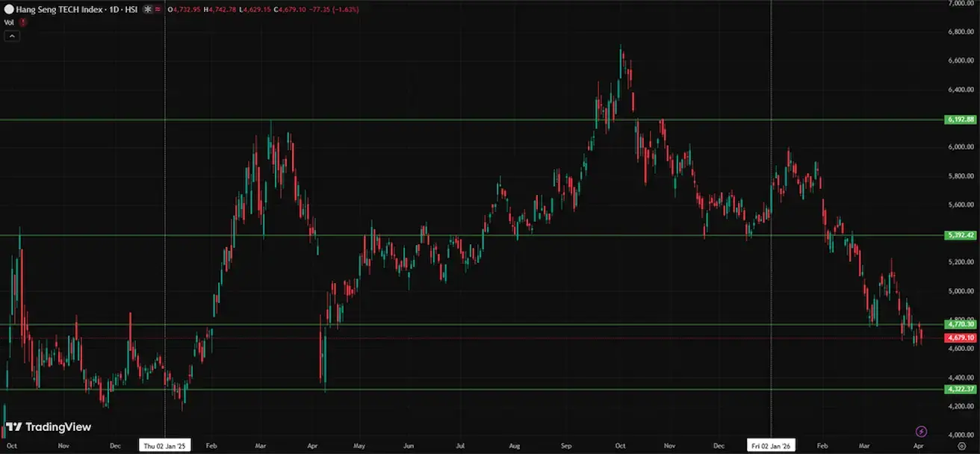Select the 5,392.42 horizontal line price label

click(961, 235)
